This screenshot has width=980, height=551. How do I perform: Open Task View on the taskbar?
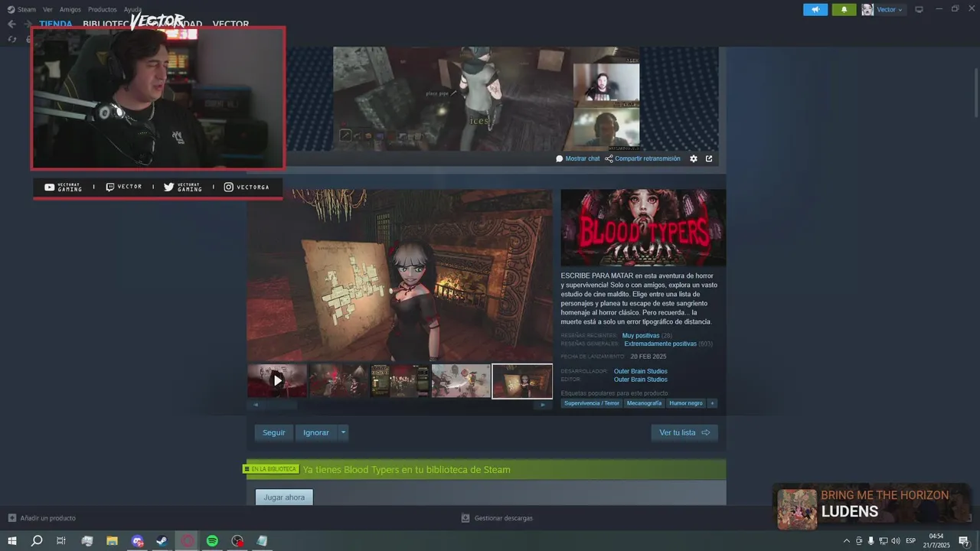61,541
